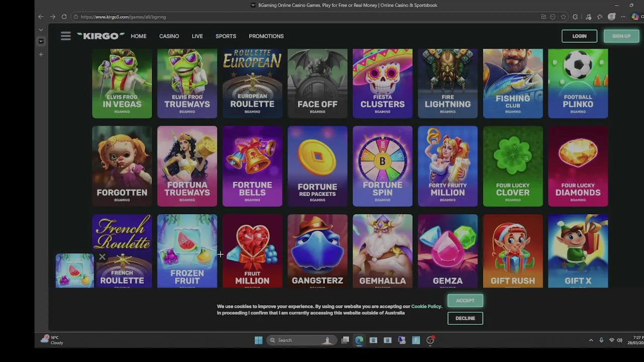Viewport: 644px width, 362px height.
Task: Open the Fruit Million game tile
Action: (252, 251)
